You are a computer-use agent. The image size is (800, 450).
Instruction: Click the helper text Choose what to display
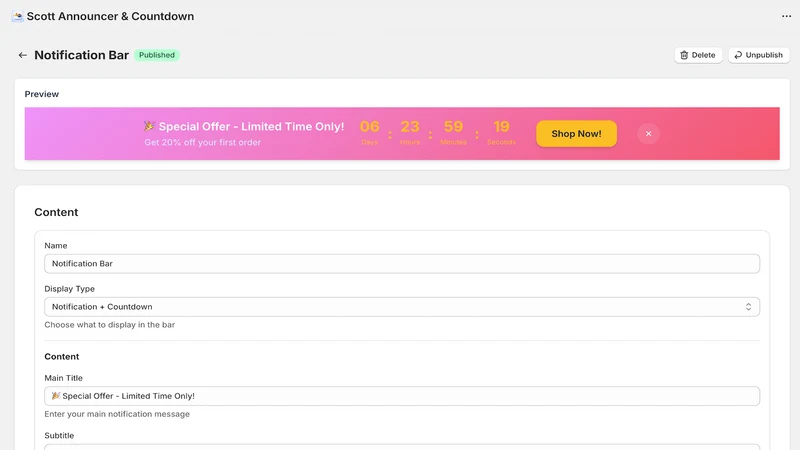(x=110, y=324)
